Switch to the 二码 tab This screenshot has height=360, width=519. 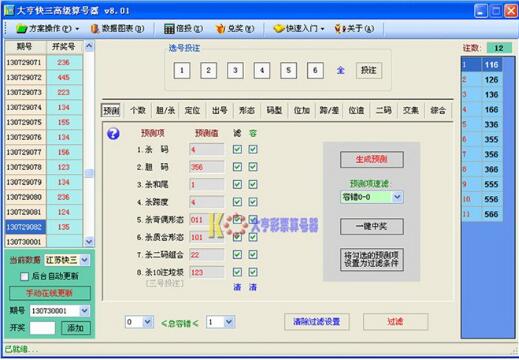pyautogui.click(x=384, y=110)
